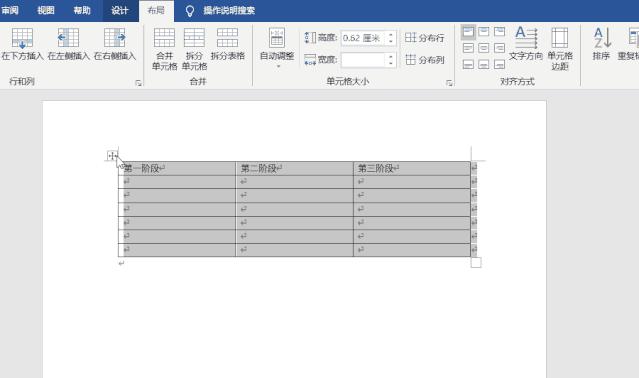Merge the selected cells (合并单元格)

point(165,49)
